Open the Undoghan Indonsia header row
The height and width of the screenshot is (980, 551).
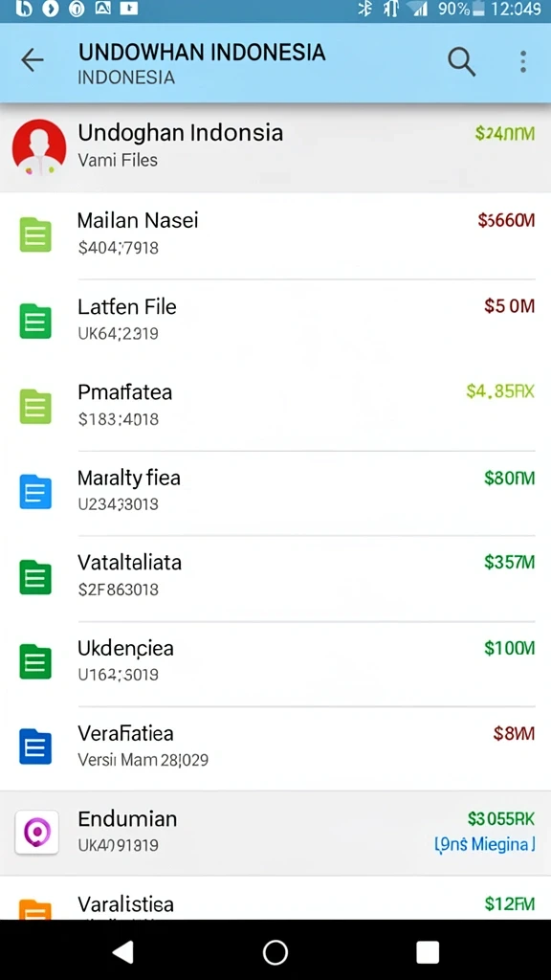point(275,146)
